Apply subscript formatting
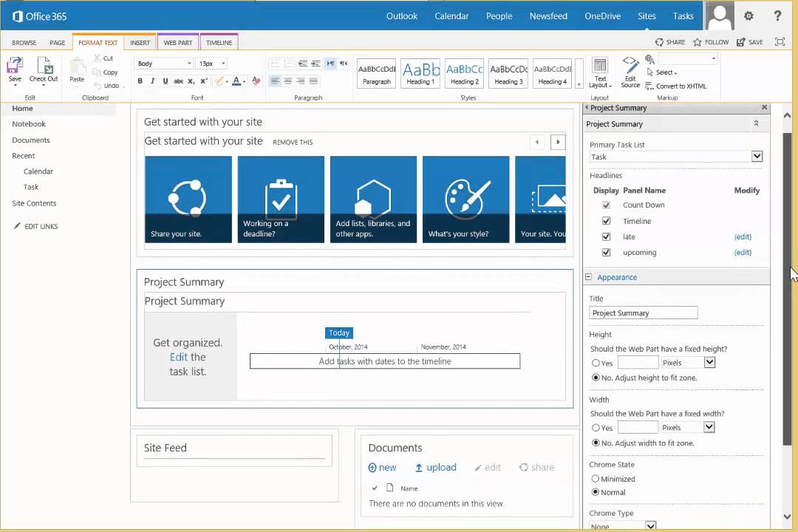 click(x=191, y=81)
